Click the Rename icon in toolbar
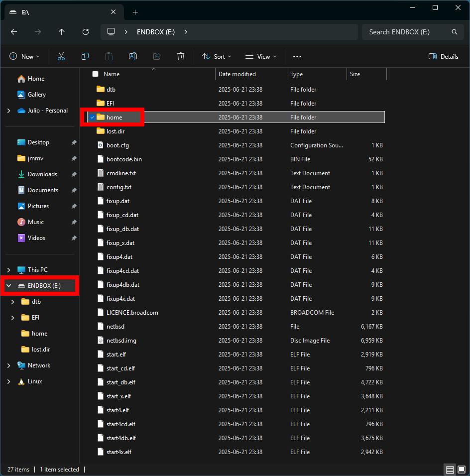The image size is (470, 476). [x=133, y=56]
